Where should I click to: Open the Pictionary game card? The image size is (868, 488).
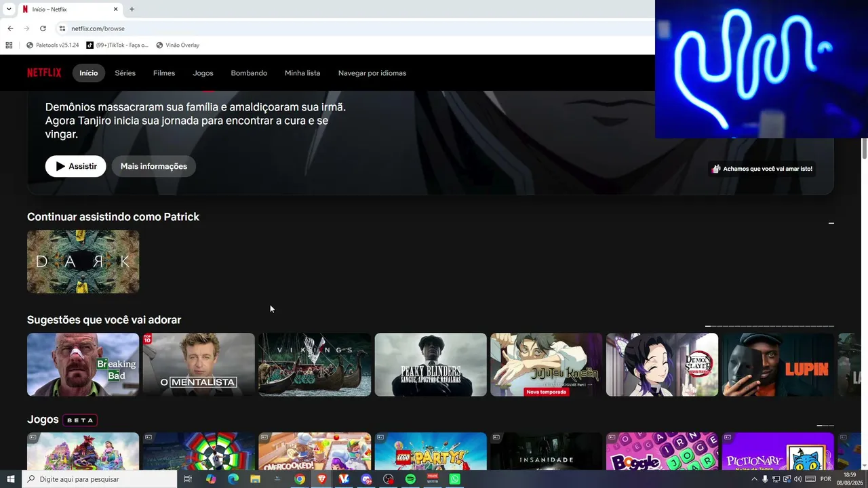(x=778, y=451)
